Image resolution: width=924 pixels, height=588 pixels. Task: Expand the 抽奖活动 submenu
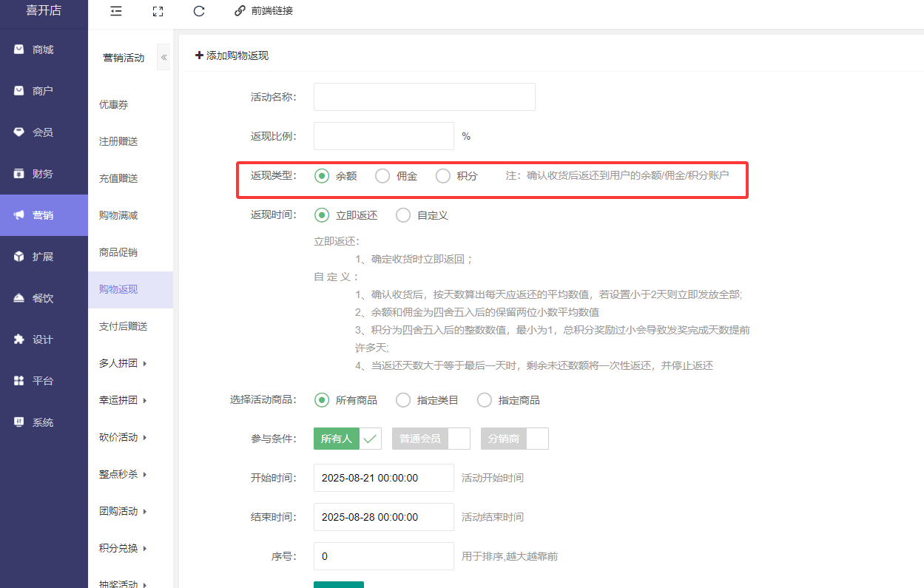(x=123, y=584)
